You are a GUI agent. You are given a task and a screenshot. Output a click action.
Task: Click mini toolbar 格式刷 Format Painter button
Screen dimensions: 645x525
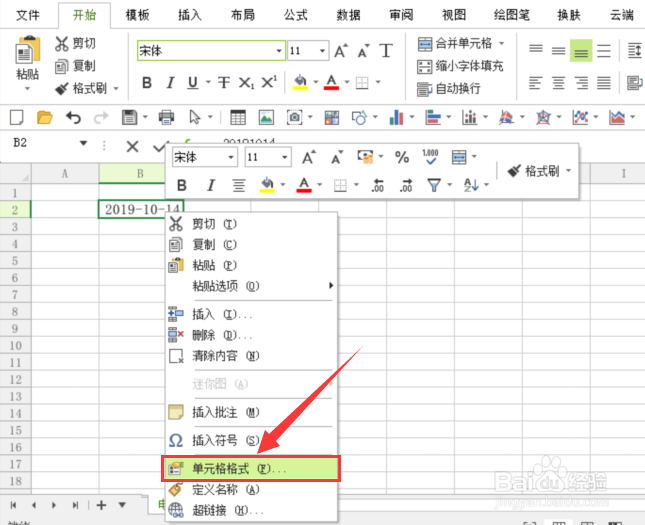click(x=534, y=171)
